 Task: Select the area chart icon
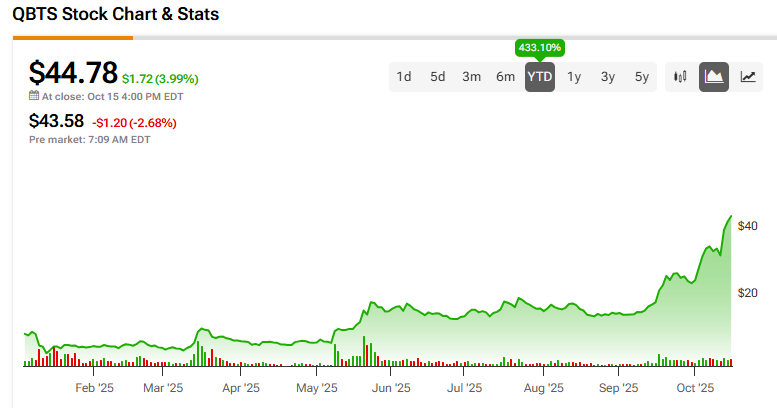(x=714, y=77)
